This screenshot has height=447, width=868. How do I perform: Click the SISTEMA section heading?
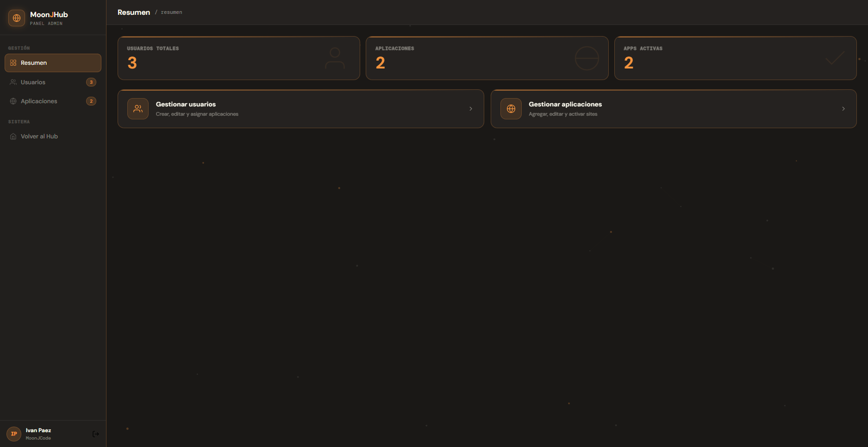pyautogui.click(x=19, y=122)
